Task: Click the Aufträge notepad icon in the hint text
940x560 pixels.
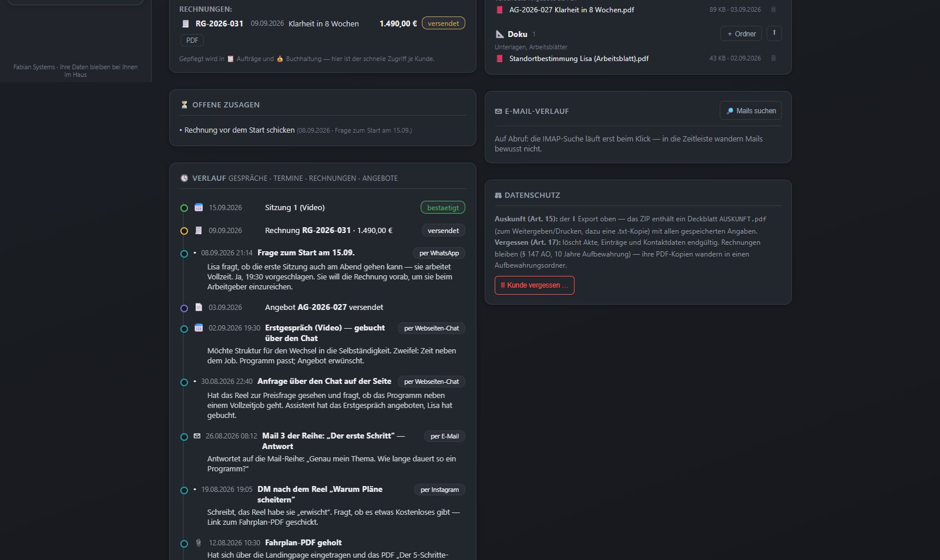Action: click(x=230, y=59)
